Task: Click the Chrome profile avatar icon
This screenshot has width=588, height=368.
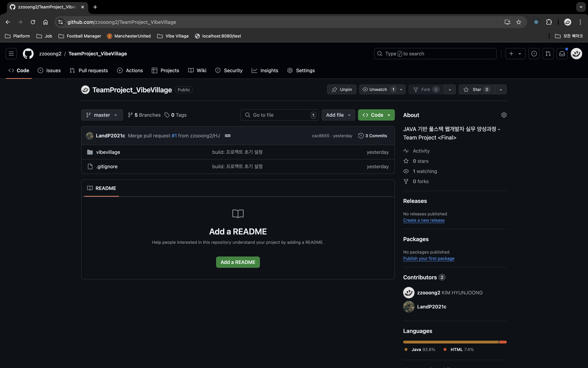Action: [568, 22]
